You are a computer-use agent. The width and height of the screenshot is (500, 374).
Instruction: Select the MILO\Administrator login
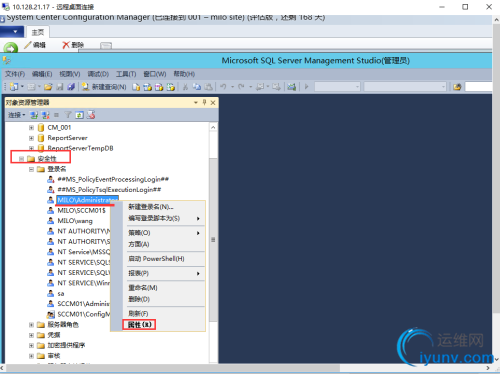[87, 200]
